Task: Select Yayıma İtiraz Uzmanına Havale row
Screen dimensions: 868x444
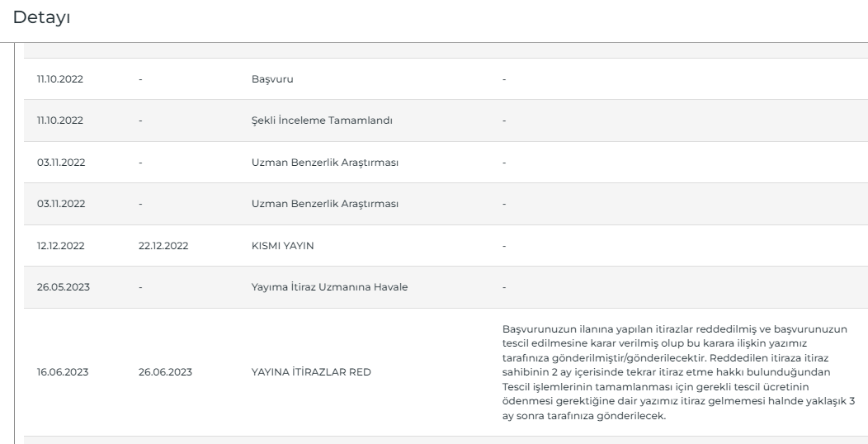Action: tap(329, 287)
